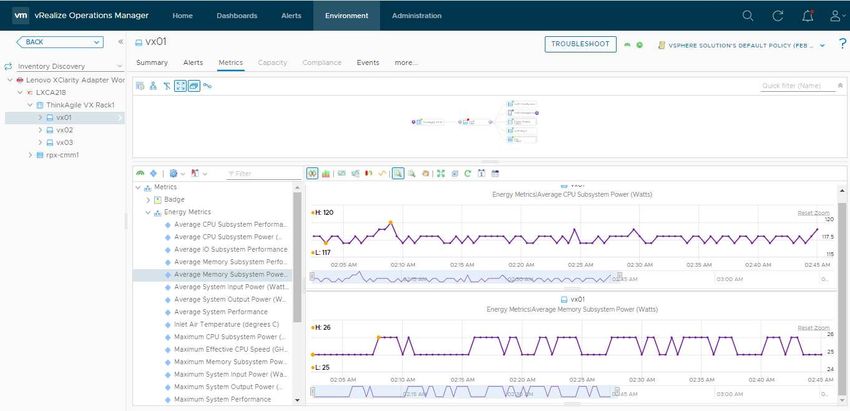This screenshot has height=411, width=850.
Task: Click the filter-clear icon in map toolbar
Action: click(167, 86)
